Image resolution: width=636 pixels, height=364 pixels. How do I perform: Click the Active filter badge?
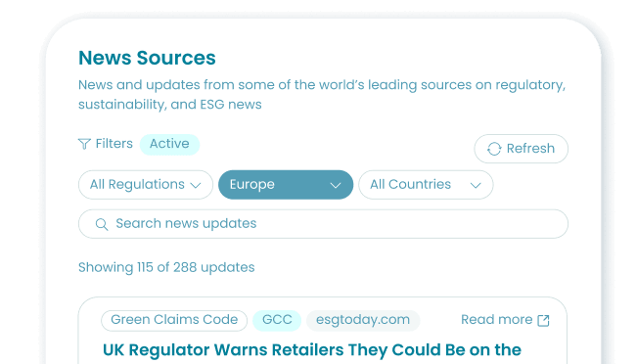pos(169,144)
